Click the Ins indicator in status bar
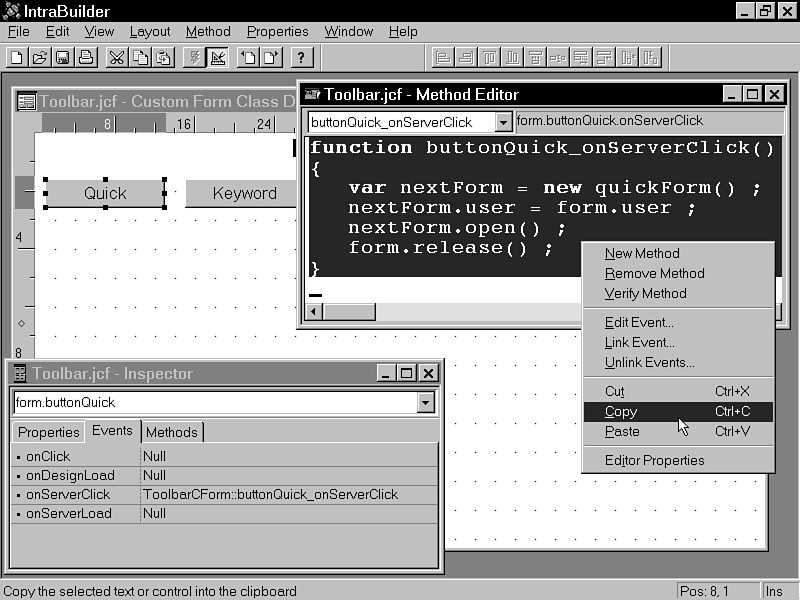800x600 pixels. click(x=774, y=591)
